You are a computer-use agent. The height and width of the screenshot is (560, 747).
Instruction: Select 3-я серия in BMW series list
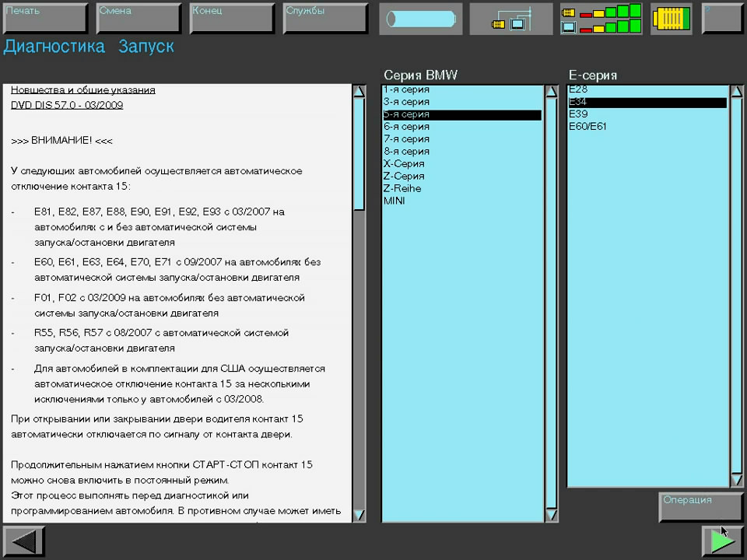[x=462, y=102]
